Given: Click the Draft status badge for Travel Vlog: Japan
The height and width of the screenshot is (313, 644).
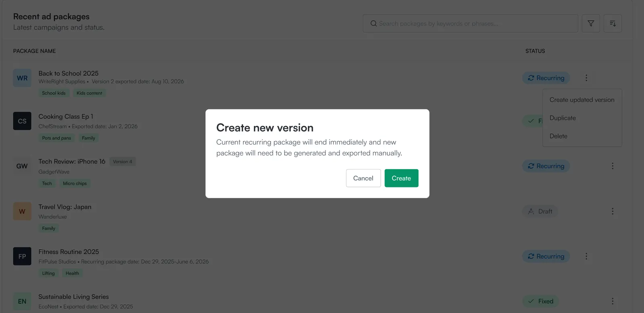Looking at the screenshot, I should [x=540, y=211].
